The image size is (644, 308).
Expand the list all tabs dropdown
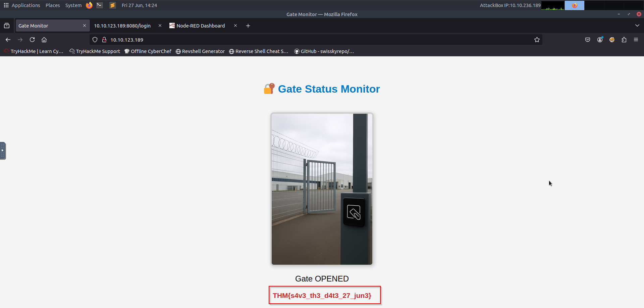pyautogui.click(x=637, y=25)
